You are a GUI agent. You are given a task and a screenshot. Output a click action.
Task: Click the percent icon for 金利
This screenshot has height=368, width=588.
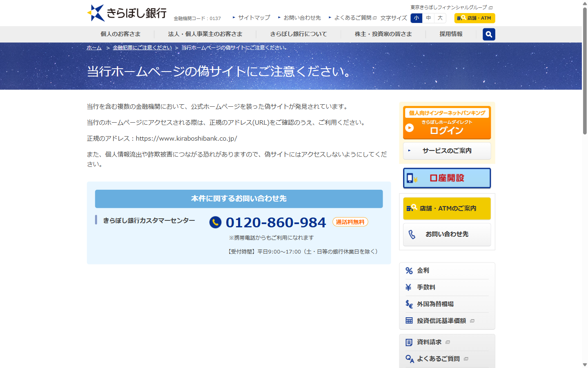(409, 271)
